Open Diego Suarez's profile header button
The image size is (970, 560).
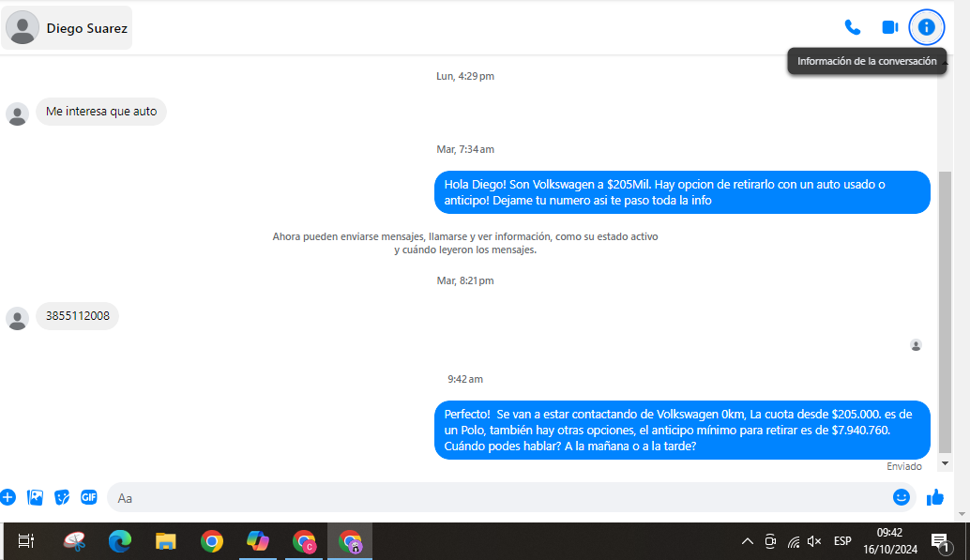67,28
